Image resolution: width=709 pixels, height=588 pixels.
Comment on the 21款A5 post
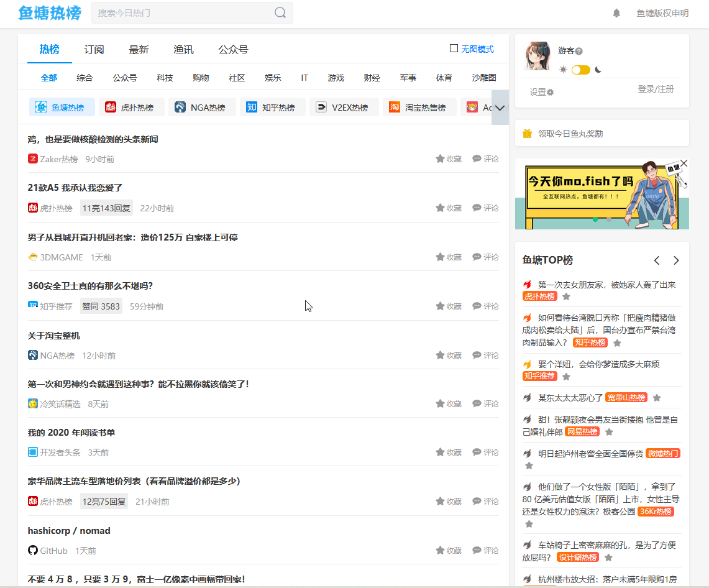[x=485, y=208]
